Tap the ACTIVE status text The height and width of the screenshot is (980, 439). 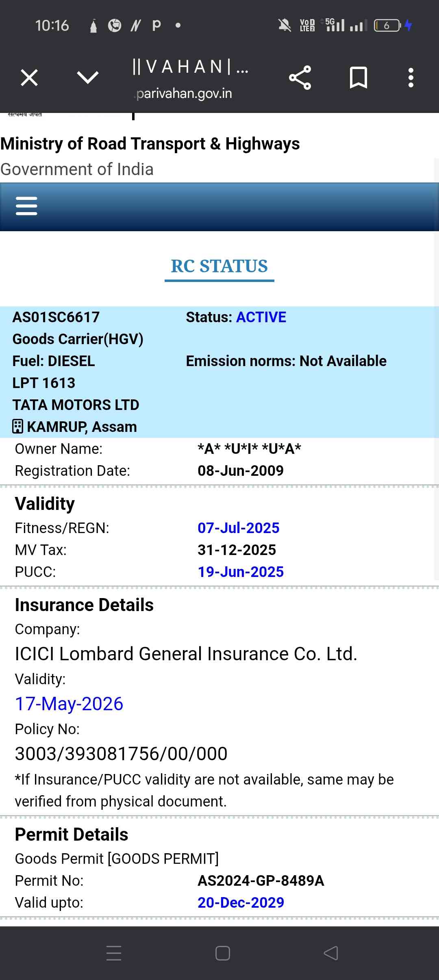(x=261, y=317)
